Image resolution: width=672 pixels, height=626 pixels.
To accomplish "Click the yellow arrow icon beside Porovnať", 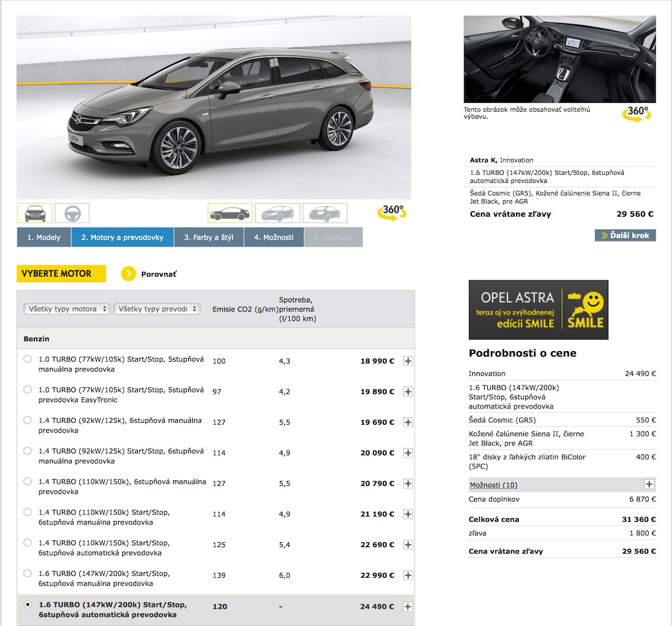I will click(x=129, y=274).
